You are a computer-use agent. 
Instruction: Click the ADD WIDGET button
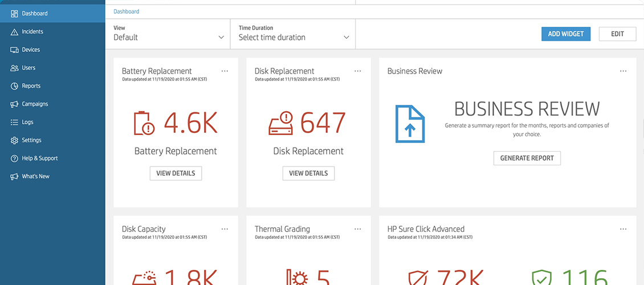coord(565,34)
